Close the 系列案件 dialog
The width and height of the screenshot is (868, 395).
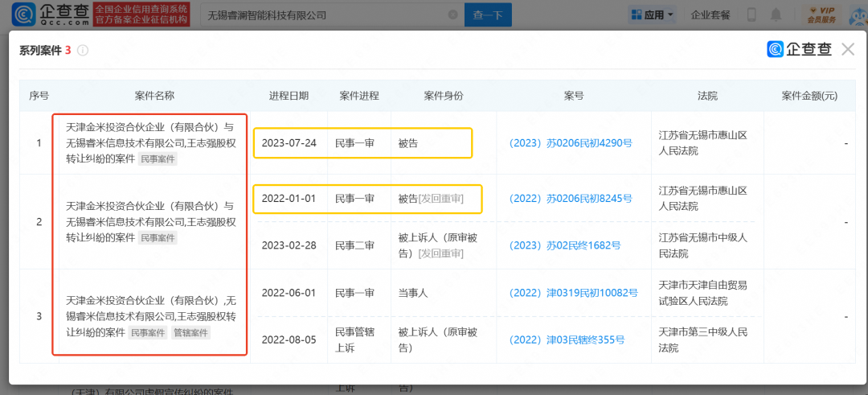coord(848,49)
